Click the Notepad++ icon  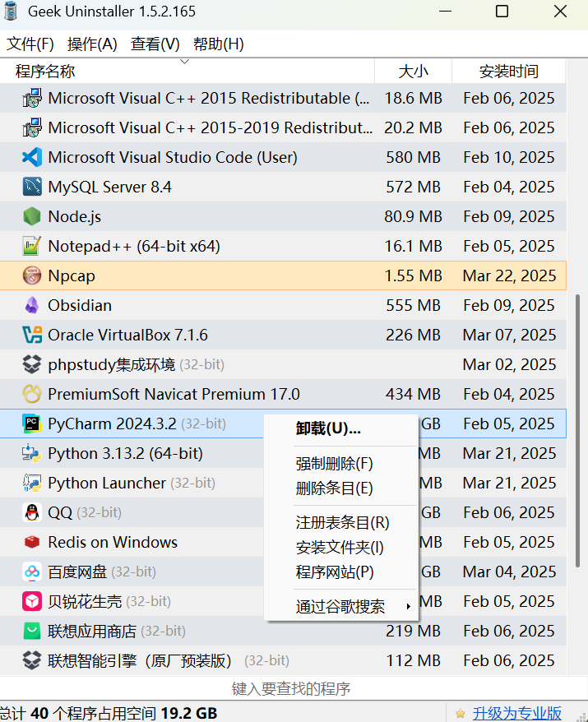(32, 246)
